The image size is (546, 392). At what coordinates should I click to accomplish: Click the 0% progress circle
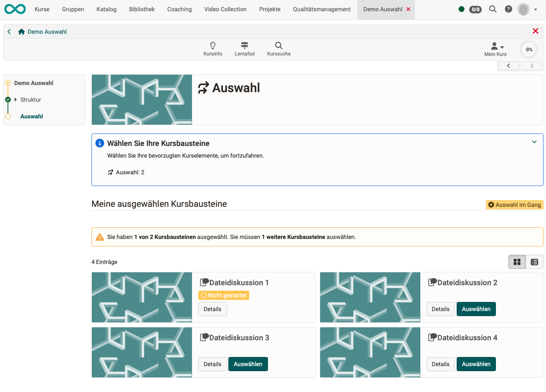point(529,50)
